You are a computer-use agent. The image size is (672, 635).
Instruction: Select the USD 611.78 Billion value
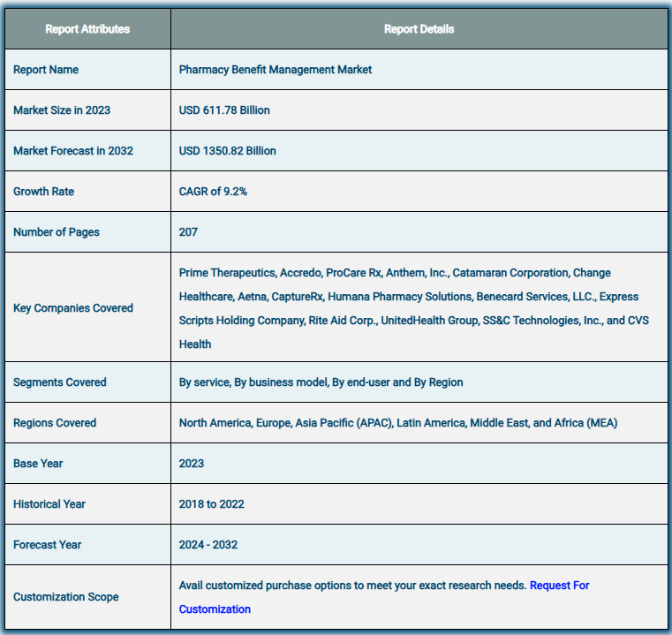point(224,110)
